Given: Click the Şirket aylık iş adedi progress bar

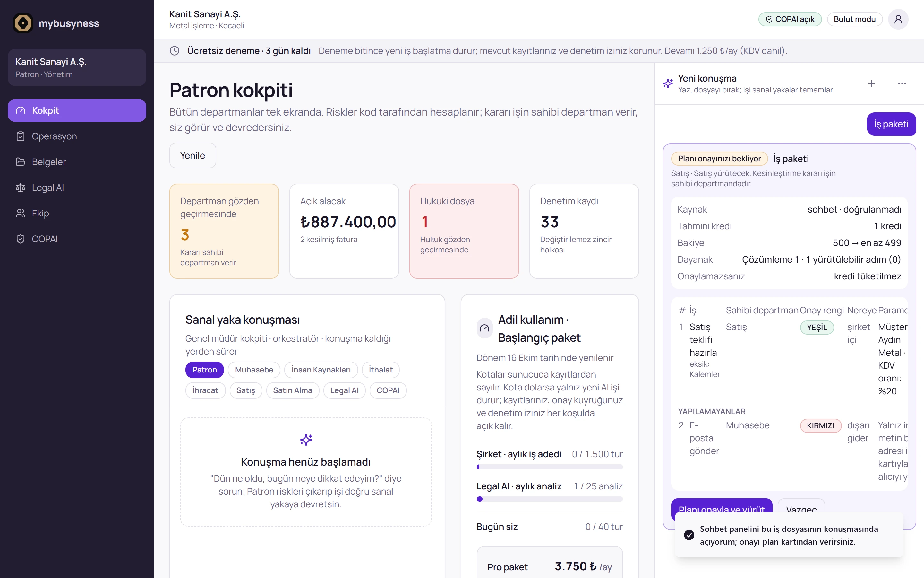Looking at the screenshot, I should pyautogui.click(x=550, y=467).
